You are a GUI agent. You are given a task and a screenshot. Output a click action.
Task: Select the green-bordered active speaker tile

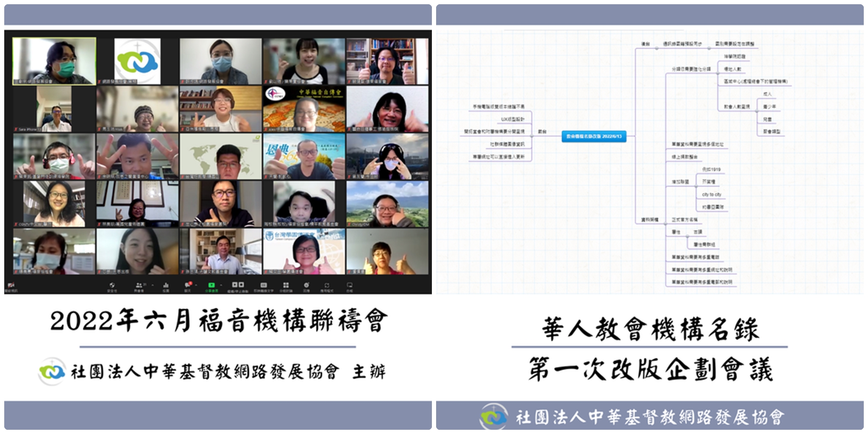(54, 61)
